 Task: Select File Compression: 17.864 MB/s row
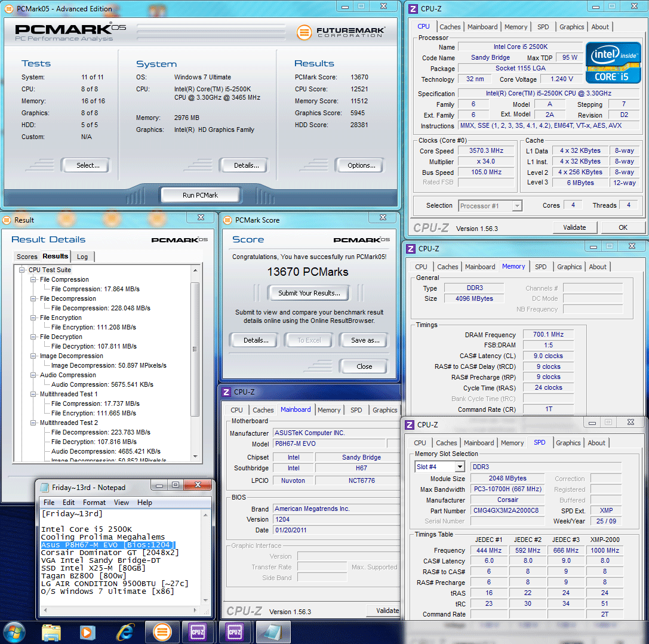pyautogui.click(x=95, y=289)
